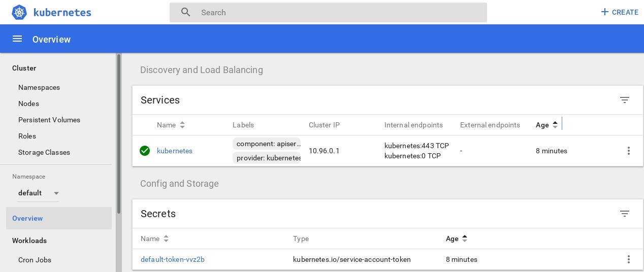Click the plus CREATE button

[x=619, y=12]
